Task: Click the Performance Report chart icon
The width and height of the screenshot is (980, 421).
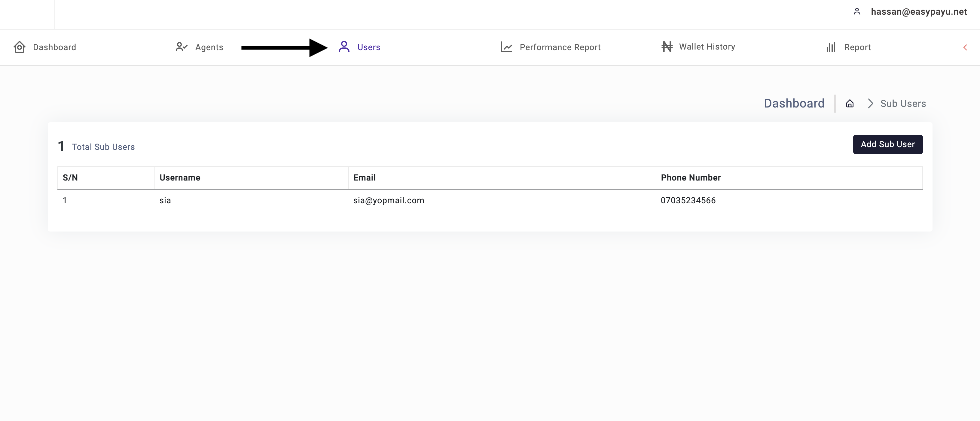Action: pyautogui.click(x=506, y=47)
